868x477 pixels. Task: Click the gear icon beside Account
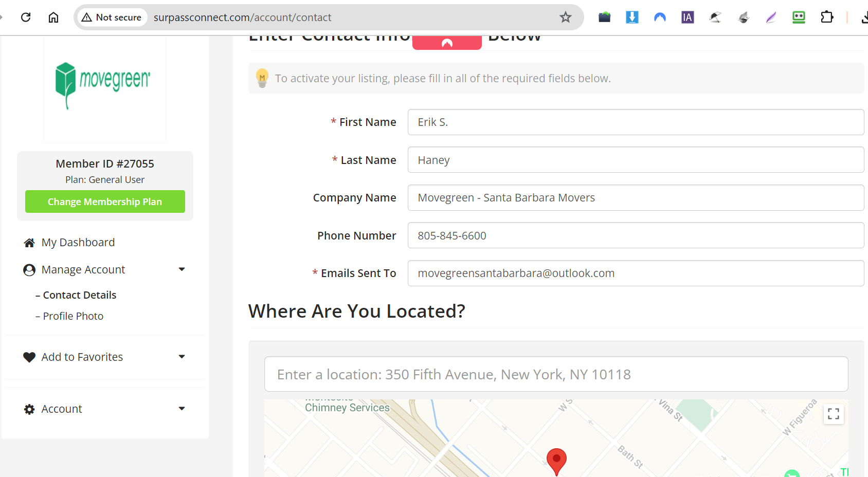click(x=29, y=409)
